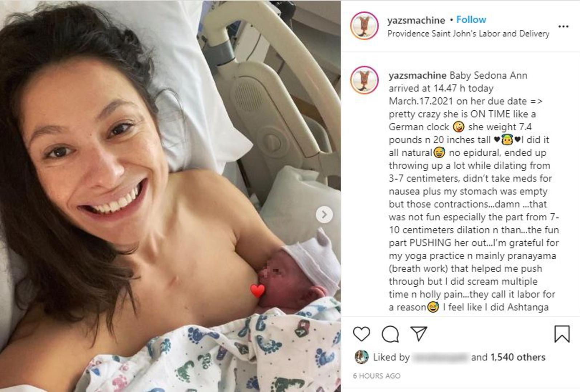Open the yazsmachine username in the header
Viewport: 580px width, 392px height.
[x=416, y=20]
